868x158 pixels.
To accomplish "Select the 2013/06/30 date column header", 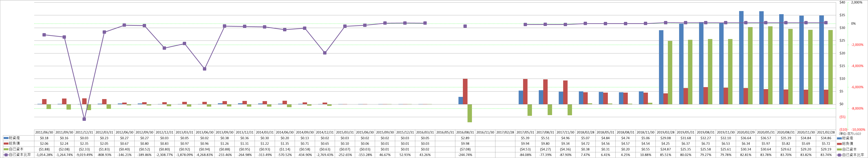I will (x=205, y=132).
